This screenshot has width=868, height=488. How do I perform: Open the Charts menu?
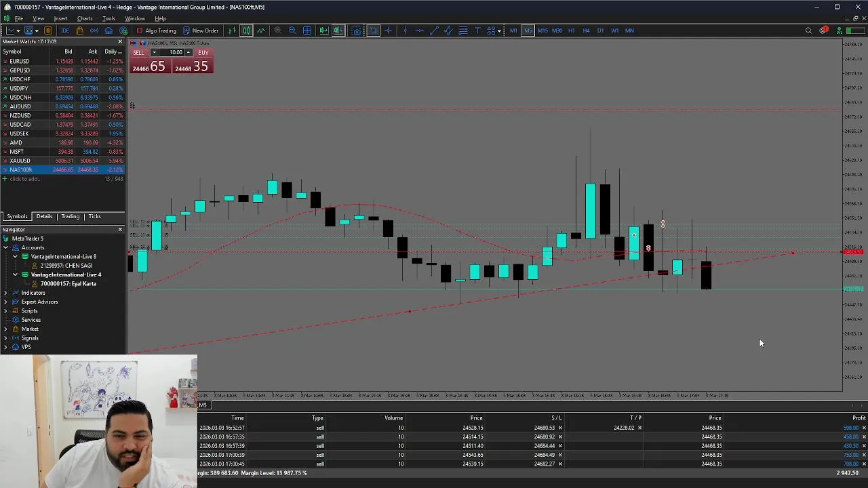pos(85,18)
